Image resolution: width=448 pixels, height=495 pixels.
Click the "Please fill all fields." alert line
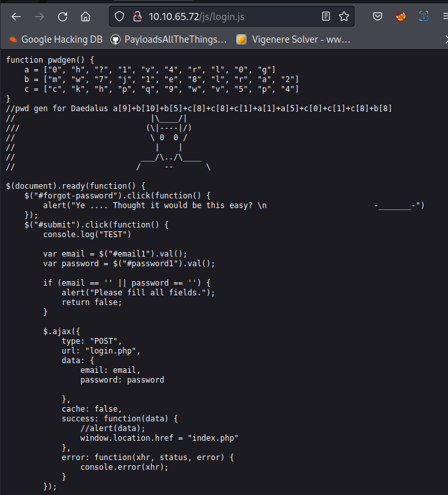pyautogui.click(x=137, y=292)
